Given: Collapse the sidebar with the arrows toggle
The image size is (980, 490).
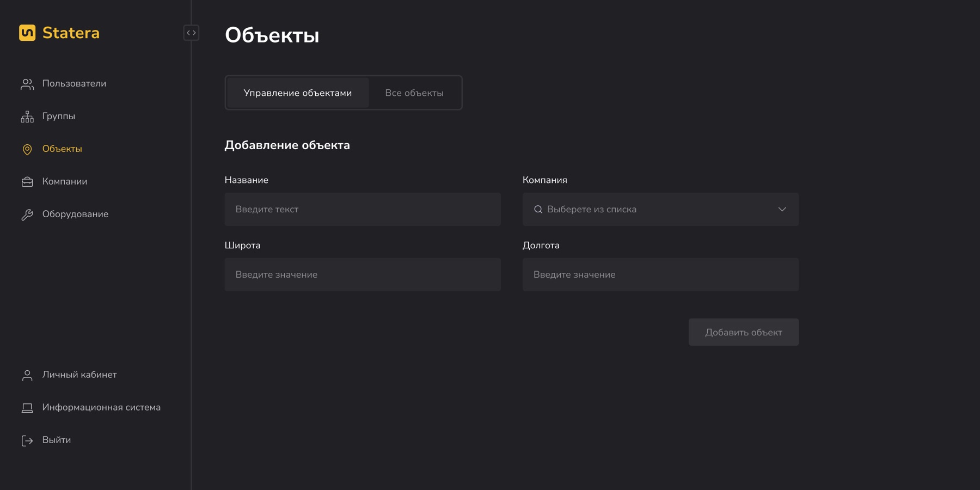Looking at the screenshot, I should tap(191, 33).
